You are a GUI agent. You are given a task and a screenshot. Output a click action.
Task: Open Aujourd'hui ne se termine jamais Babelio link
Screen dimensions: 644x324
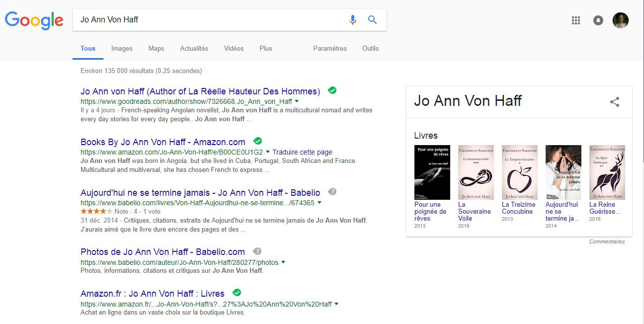point(200,193)
